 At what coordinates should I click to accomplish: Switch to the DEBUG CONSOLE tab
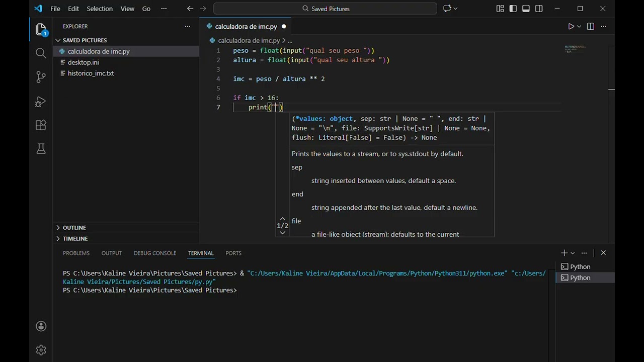[x=155, y=253]
